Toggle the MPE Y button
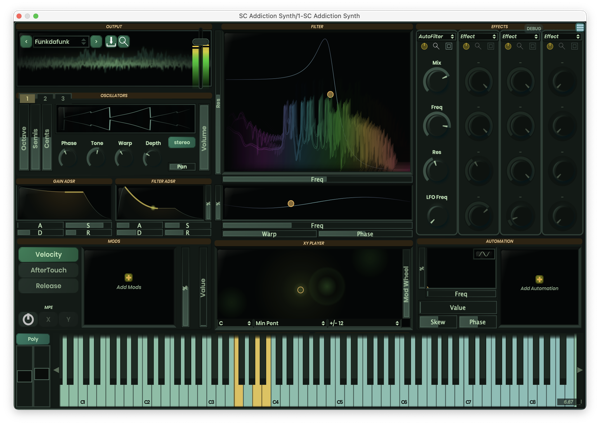The width and height of the screenshot is (600, 425). coord(68,319)
